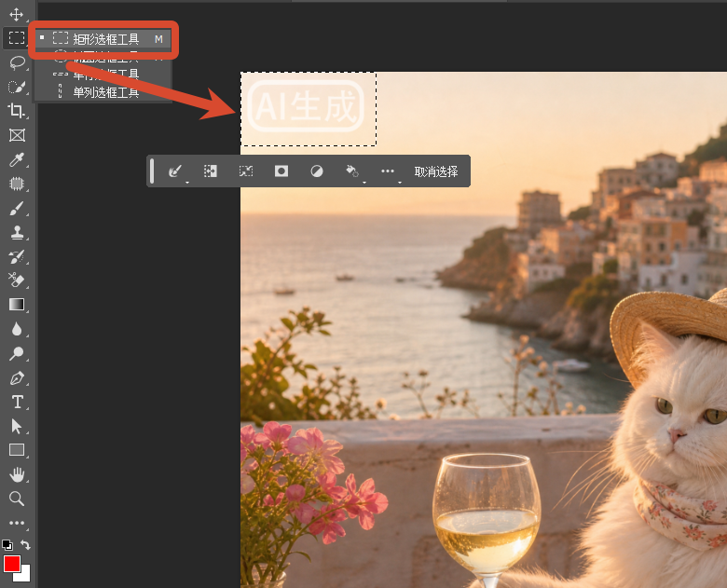727x588 pixels.
Task: Click the cat on the canvas
Action: tap(660, 439)
